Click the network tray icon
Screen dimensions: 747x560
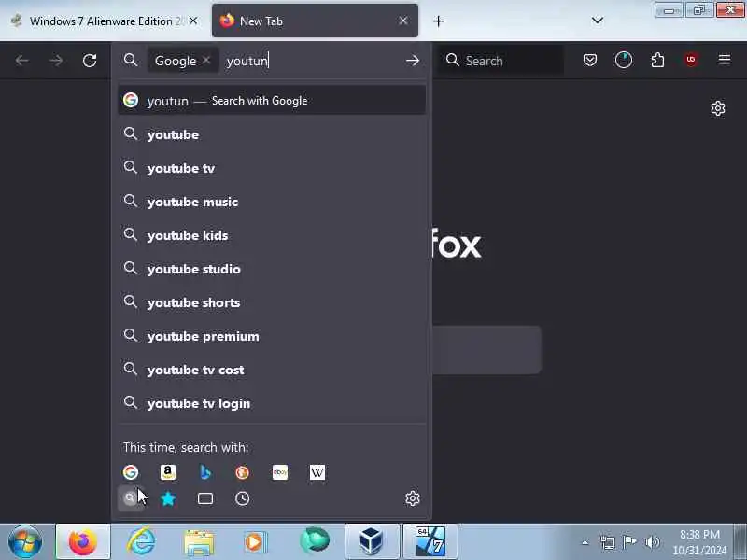[x=608, y=542]
